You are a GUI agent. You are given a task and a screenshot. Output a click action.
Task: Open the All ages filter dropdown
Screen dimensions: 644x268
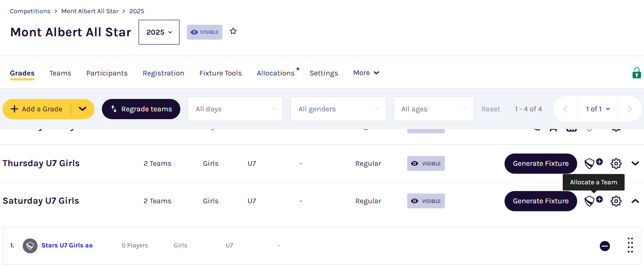434,109
